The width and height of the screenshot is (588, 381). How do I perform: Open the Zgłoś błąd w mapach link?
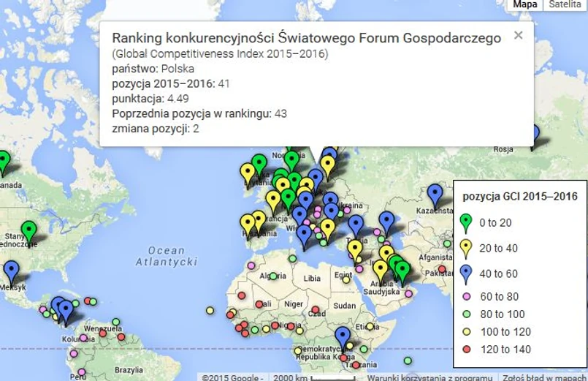coord(544,377)
